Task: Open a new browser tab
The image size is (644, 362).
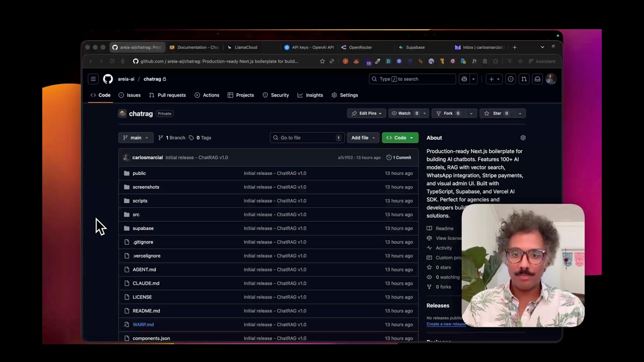Action: coord(514,47)
